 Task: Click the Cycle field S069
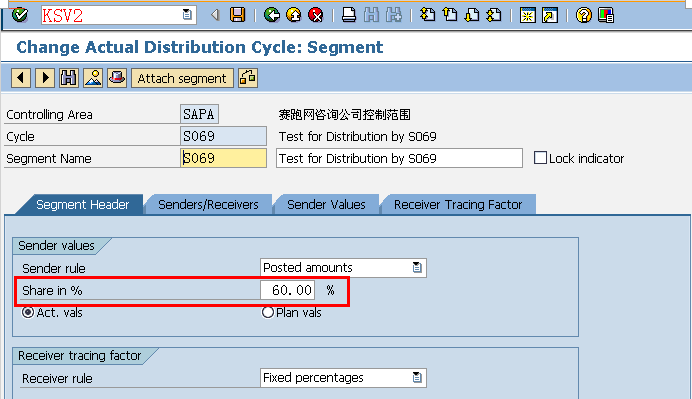[223, 136]
